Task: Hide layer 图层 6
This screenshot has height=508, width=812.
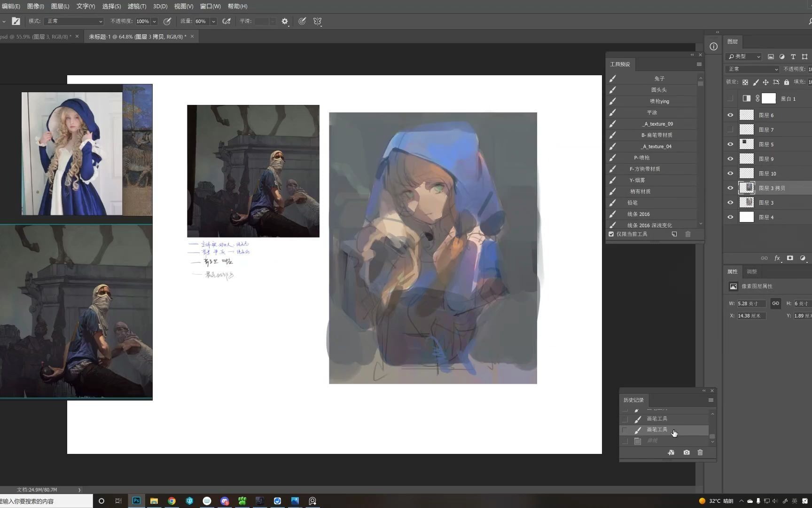Action: coord(730,115)
